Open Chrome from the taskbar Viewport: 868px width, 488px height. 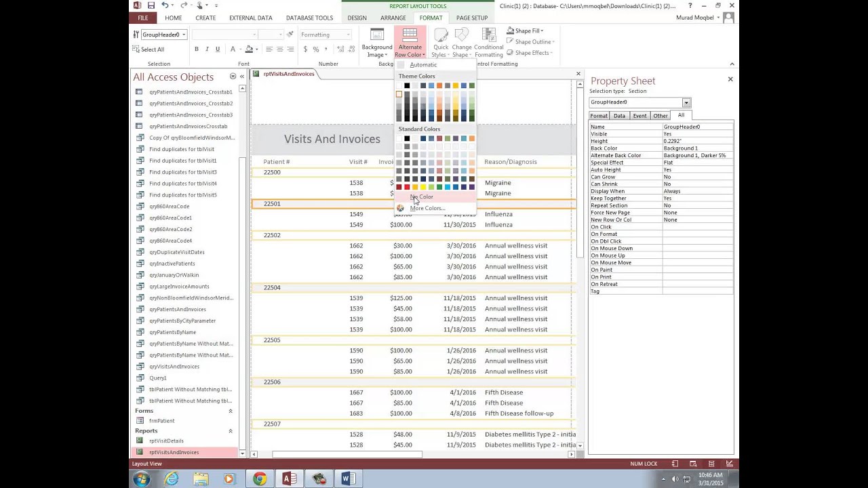(260, 479)
